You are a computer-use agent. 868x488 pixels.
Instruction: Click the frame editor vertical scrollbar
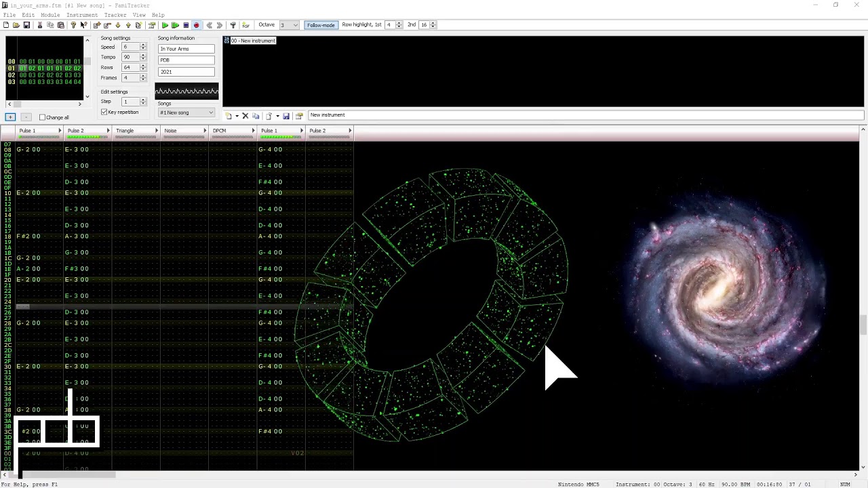click(87, 68)
